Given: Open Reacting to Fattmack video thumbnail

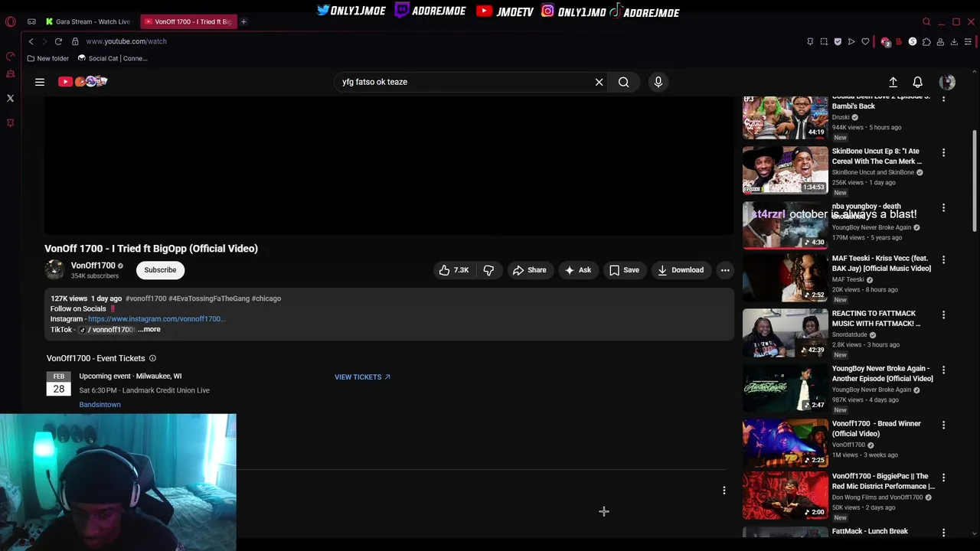Looking at the screenshot, I should coord(785,332).
